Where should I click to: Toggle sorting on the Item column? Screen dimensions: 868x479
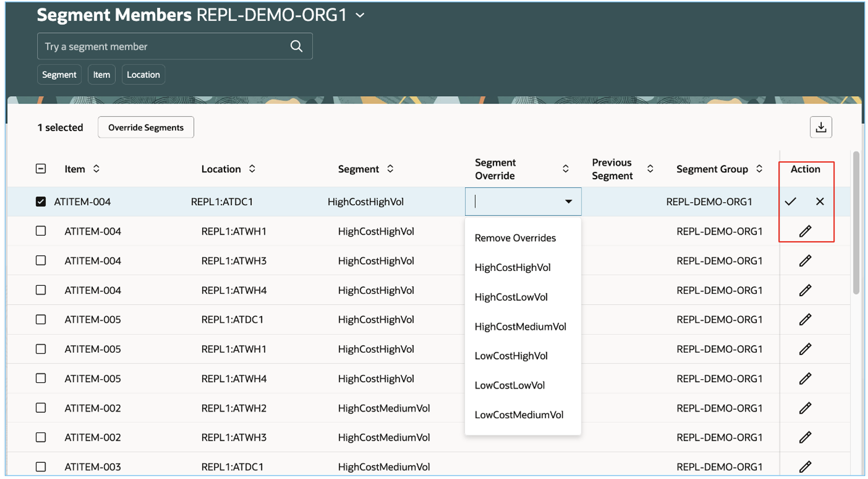[97, 169]
